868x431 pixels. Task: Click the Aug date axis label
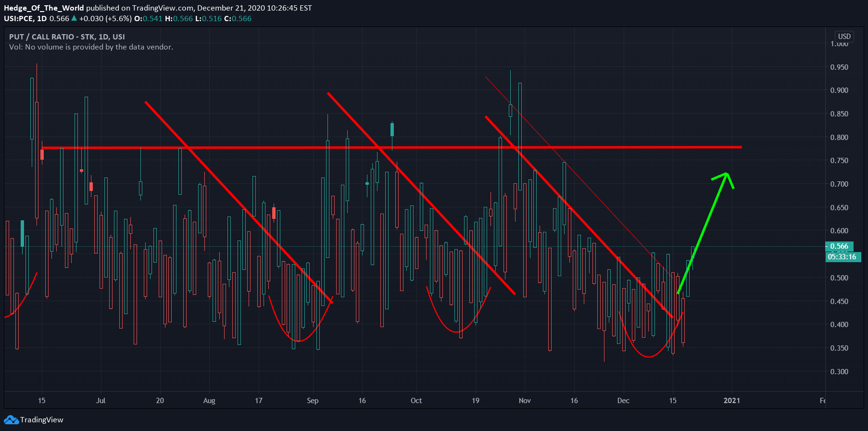coord(209,401)
